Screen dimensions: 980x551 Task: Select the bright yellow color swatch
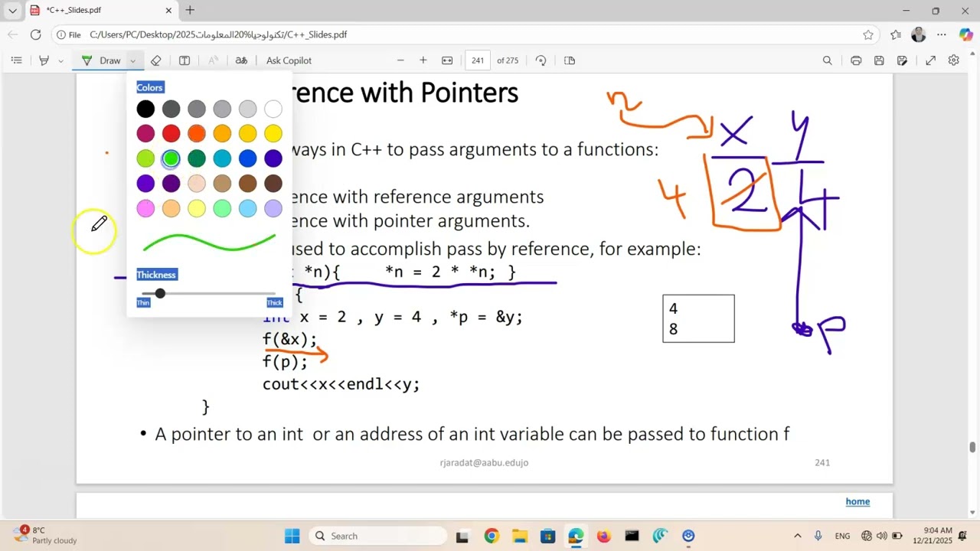click(x=273, y=134)
